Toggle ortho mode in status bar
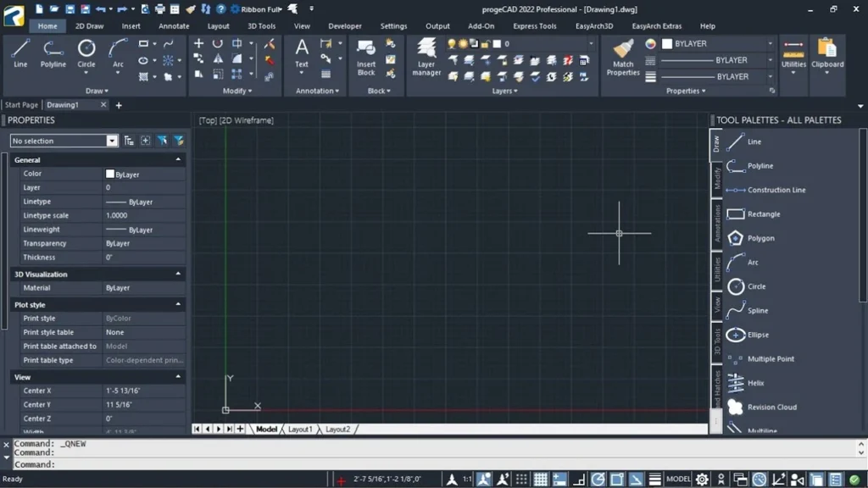 pos(579,480)
